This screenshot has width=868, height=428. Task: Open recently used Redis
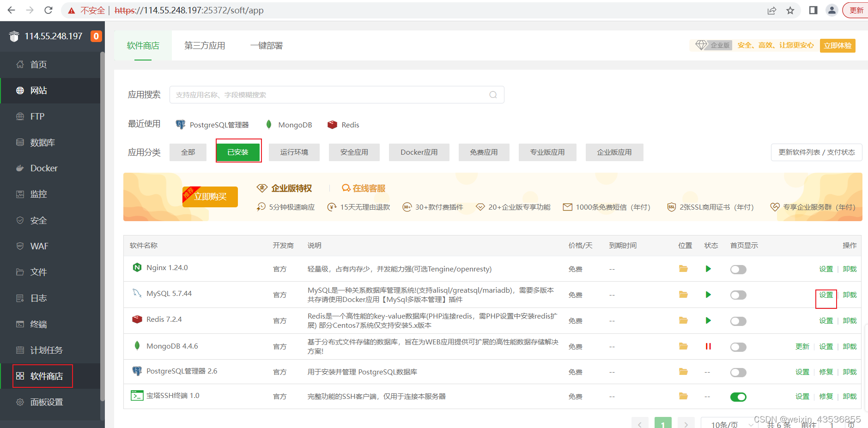(343, 125)
